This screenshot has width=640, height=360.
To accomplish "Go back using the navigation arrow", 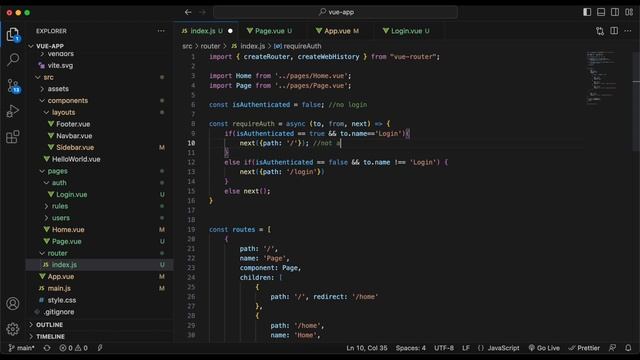I will pos(188,12).
